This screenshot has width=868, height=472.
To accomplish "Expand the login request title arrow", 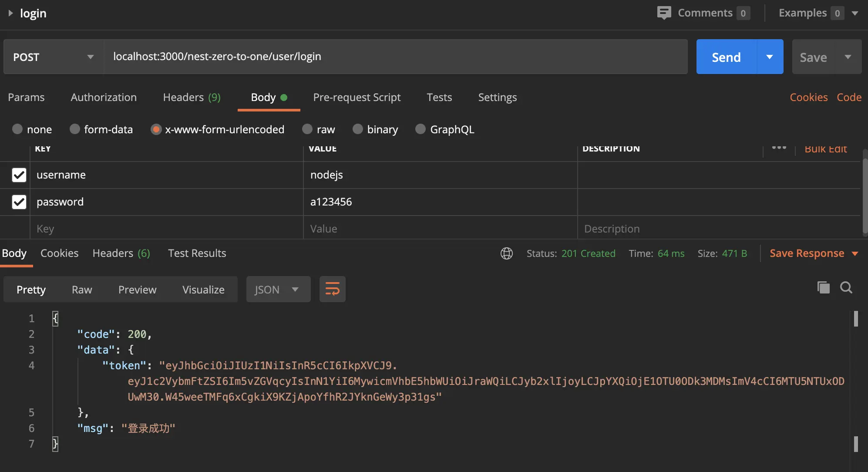I will click(10, 13).
